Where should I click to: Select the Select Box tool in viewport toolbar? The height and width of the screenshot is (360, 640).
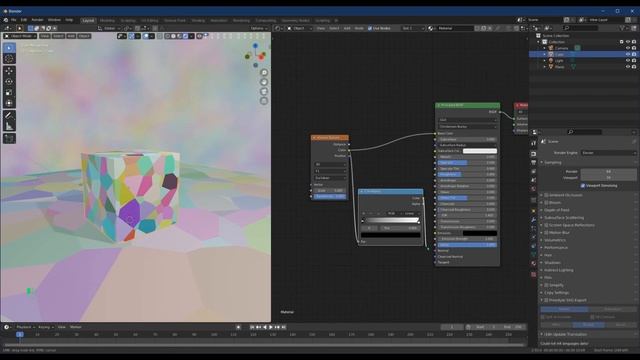pyautogui.click(x=9, y=48)
